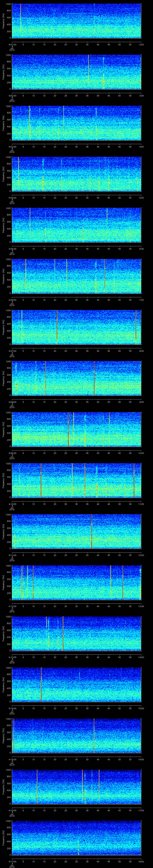The height and width of the screenshot is (868, 153).
Task: Select the 4:08:00 start time label
Action: [x=12, y=402]
